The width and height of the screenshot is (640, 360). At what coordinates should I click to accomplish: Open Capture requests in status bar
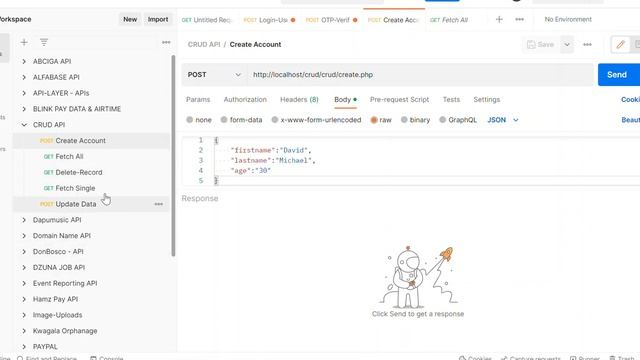coord(530,358)
